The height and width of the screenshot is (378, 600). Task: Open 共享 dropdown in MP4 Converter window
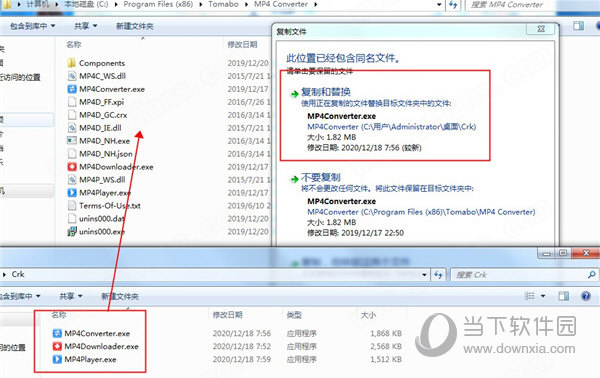click(x=86, y=26)
